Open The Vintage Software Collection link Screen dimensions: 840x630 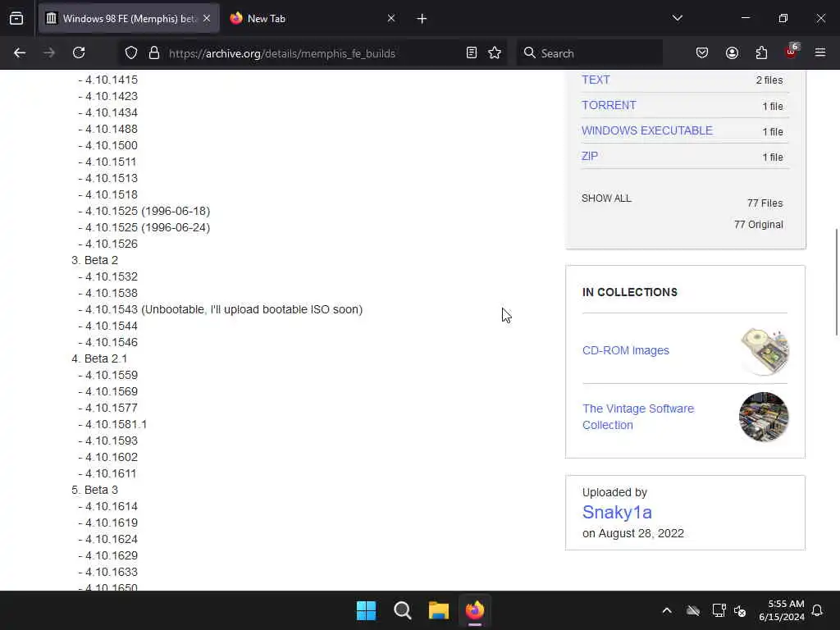638,417
